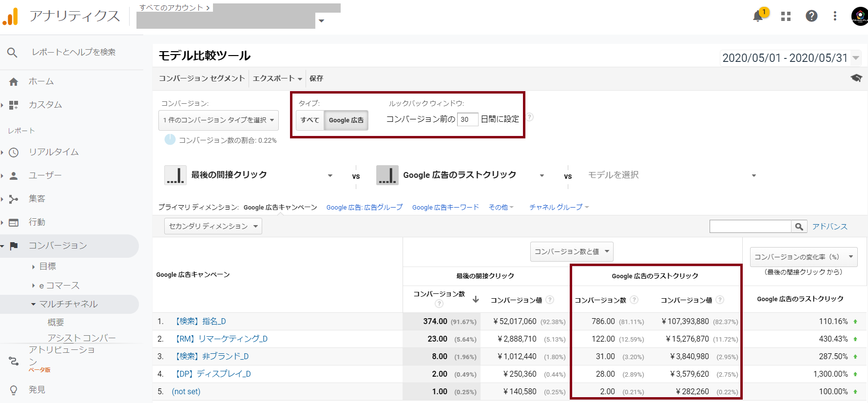Open the conversion type selector dropdown
The height and width of the screenshot is (403, 868).
218,120
